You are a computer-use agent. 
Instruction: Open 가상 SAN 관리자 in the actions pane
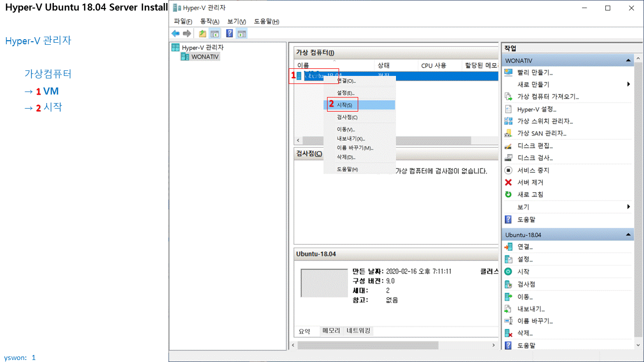(542, 133)
